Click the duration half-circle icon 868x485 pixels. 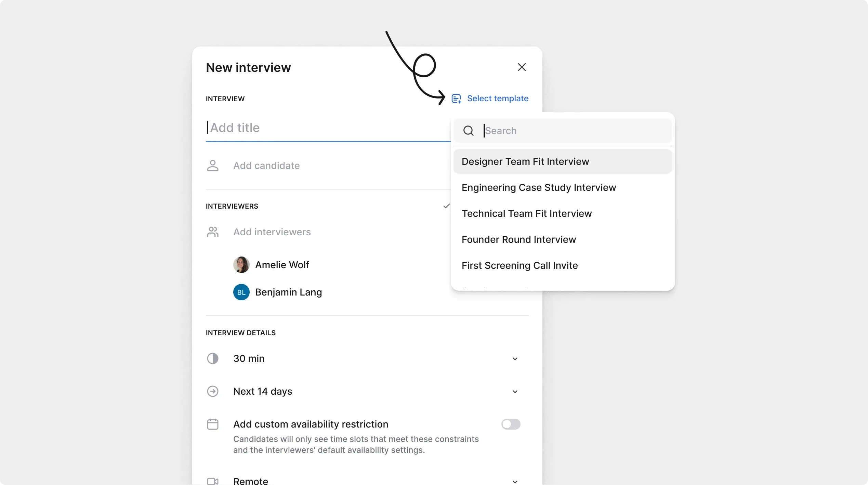click(x=212, y=358)
